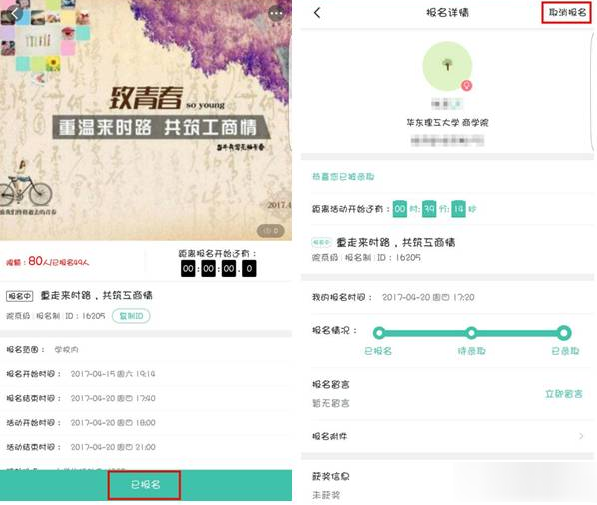Tap the 报名中 status tag in the left panel
The height and width of the screenshot is (505, 597).
19,296
